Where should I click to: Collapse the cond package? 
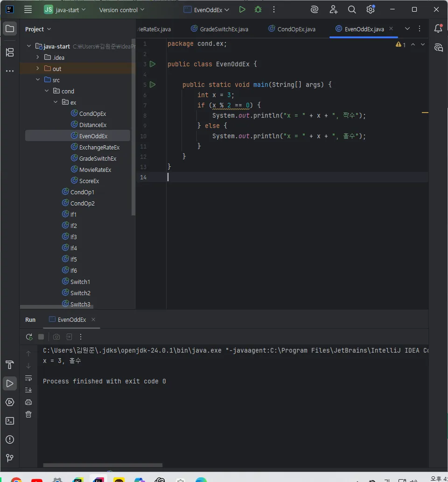click(x=47, y=91)
